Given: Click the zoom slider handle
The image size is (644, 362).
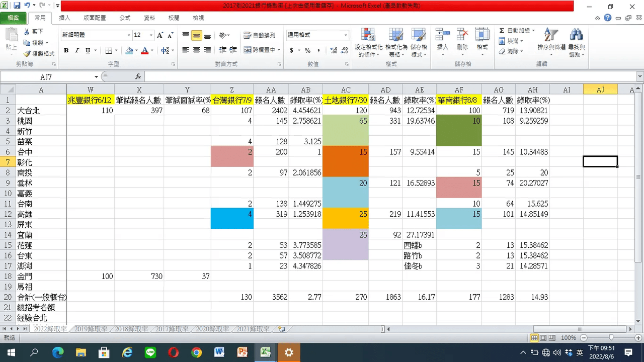Looking at the screenshot, I should (x=611, y=338).
